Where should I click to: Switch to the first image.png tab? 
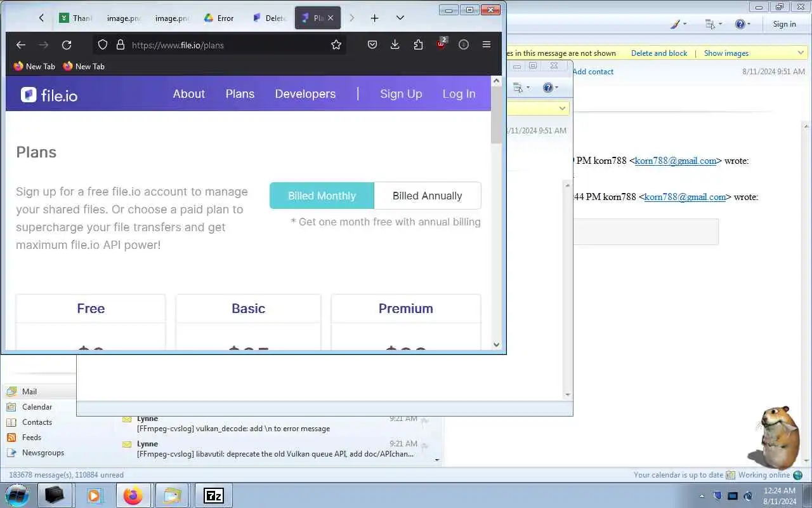123,18
